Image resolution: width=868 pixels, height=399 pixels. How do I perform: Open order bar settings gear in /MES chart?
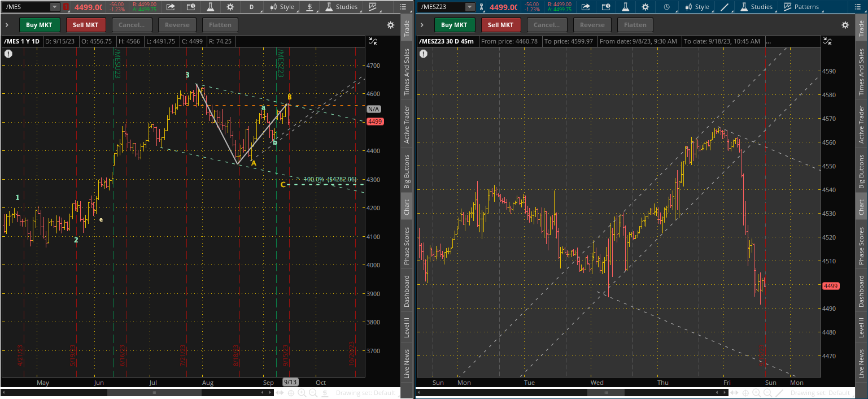tap(390, 25)
